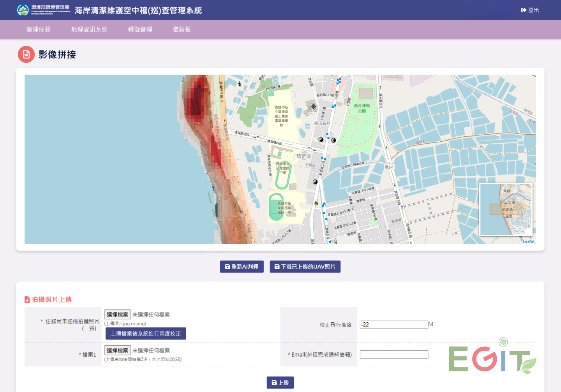Click the 茄萣運動公園 label on map
This screenshot has width=561, height=392.
point(362,108)
